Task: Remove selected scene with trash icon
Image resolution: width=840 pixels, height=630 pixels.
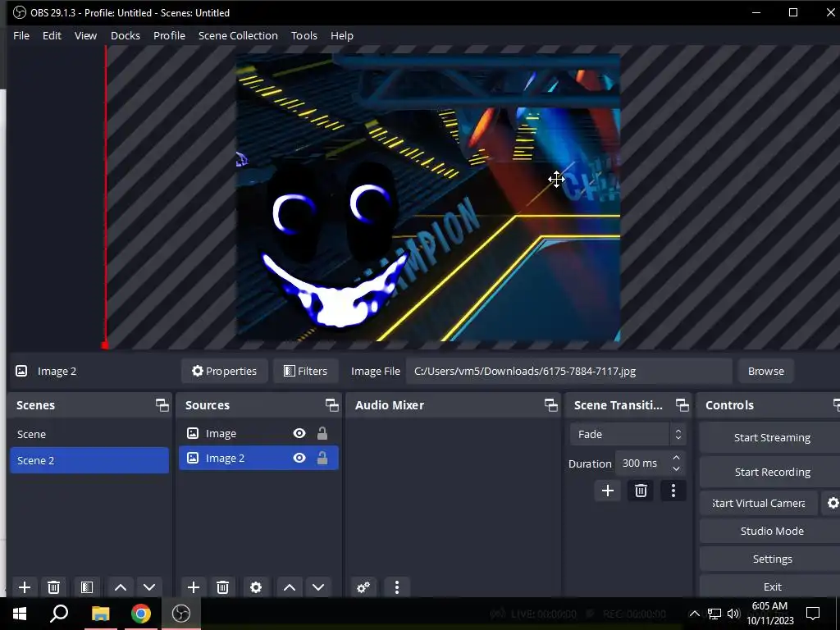Action: (53, 587)
